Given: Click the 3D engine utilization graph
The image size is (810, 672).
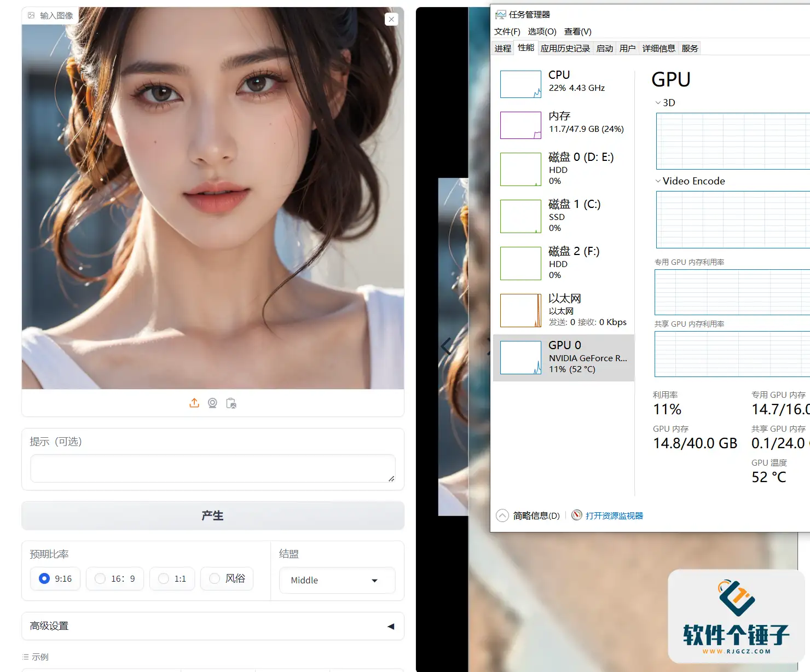Looking at the screenshot, I should [x=733, y=141].
